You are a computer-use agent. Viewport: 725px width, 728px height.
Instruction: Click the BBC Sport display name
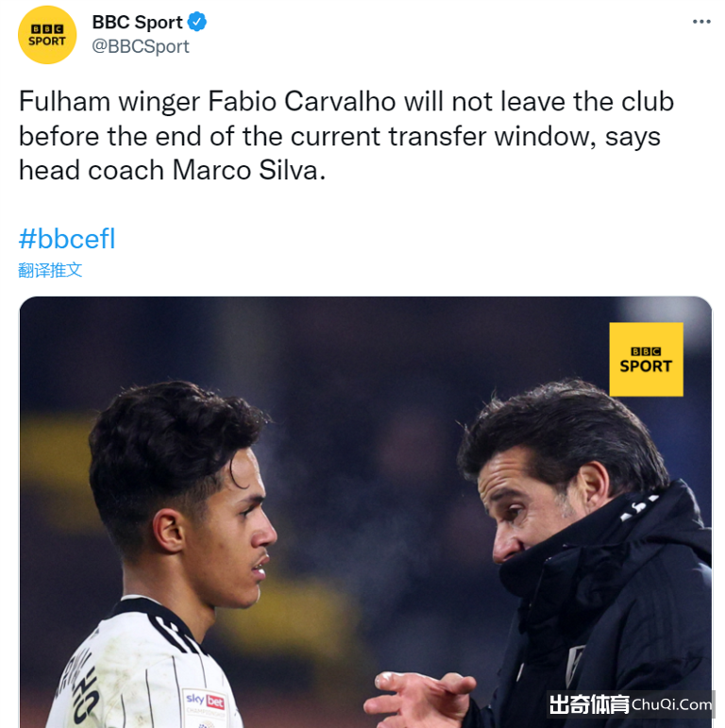138,22
